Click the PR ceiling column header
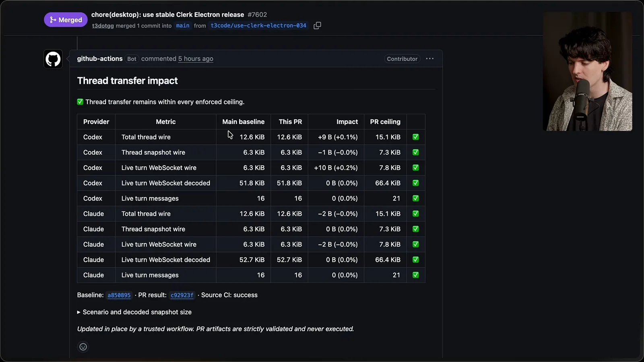This screenshot has height=362, width=644. click(385, 121)
